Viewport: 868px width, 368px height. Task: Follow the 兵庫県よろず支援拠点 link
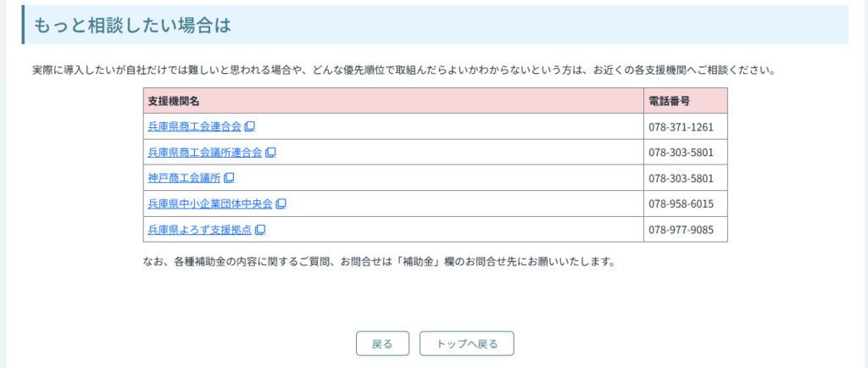(x=199, y=230)
